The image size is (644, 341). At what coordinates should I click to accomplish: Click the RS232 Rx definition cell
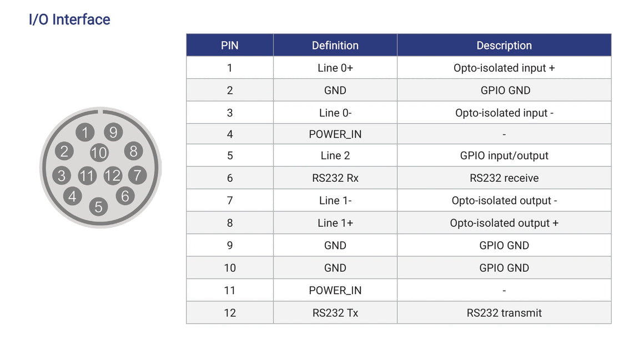click(335, 177)
